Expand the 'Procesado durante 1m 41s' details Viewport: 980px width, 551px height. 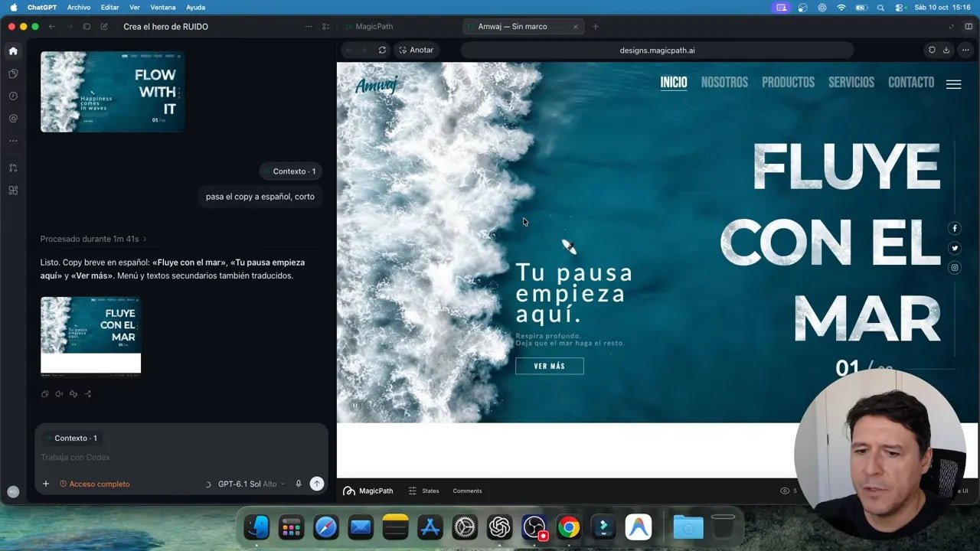[93, 239]
